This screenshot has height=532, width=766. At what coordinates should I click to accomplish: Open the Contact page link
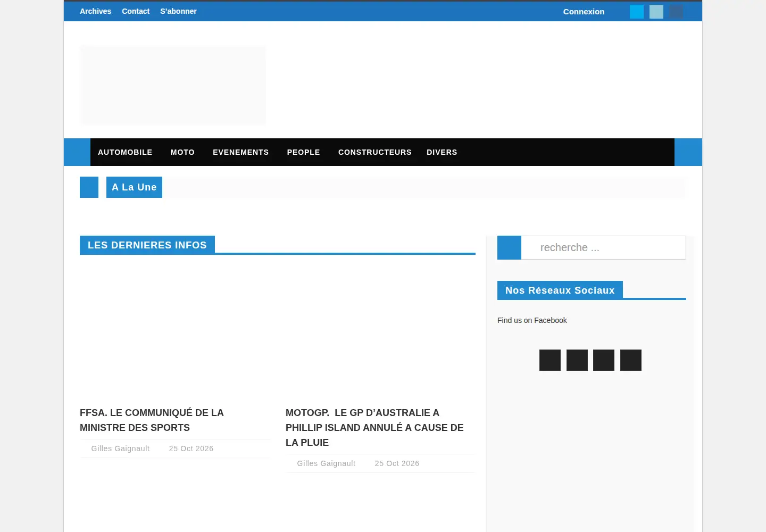(x=136, y=11)
